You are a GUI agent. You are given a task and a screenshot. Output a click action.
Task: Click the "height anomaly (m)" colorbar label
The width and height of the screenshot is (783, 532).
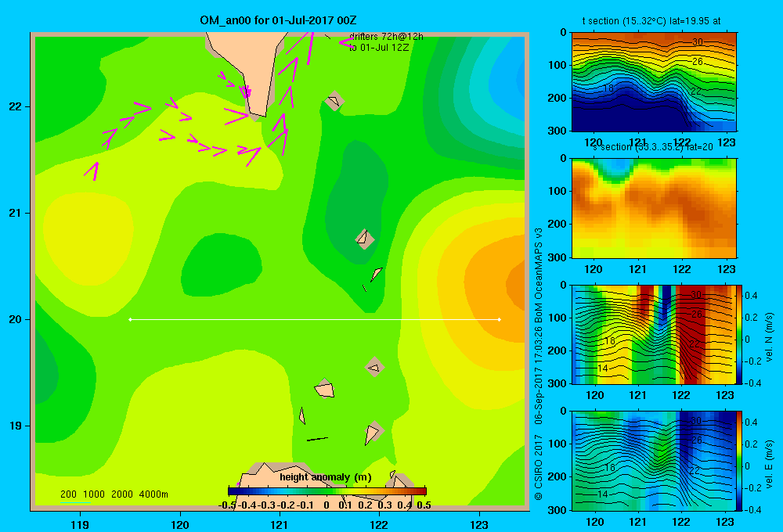[326, 477]
